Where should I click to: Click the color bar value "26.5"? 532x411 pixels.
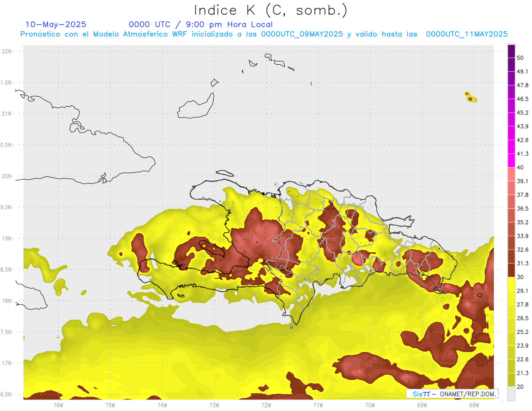(x=523, y=318)
